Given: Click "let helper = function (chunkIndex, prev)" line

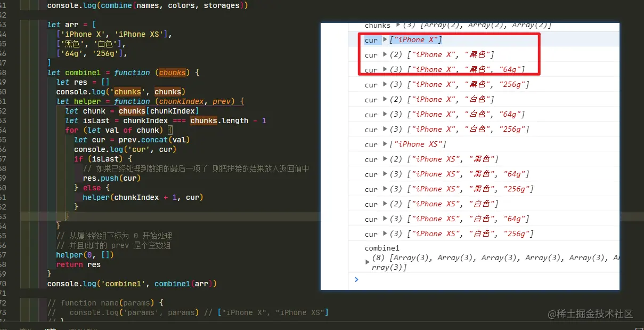Looking at the screenshot, I should (x=150, y=101).
